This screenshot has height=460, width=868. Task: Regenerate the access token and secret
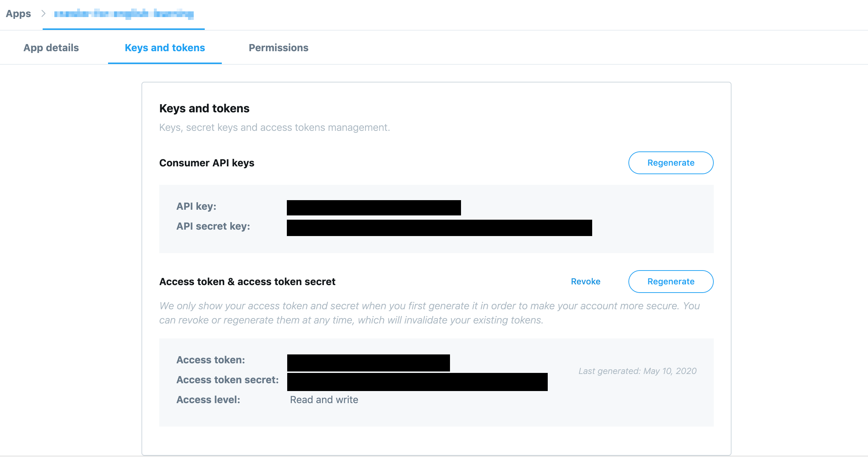[670, 281]
